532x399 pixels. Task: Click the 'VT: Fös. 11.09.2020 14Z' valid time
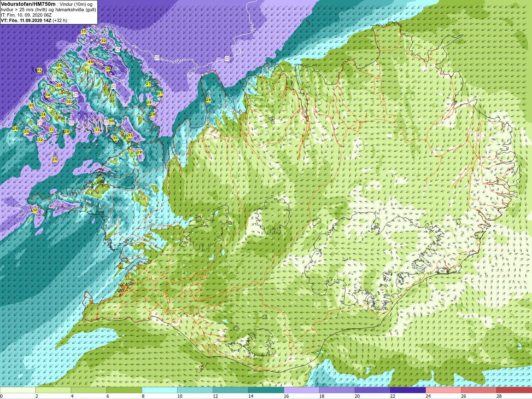tap(26, 20)
